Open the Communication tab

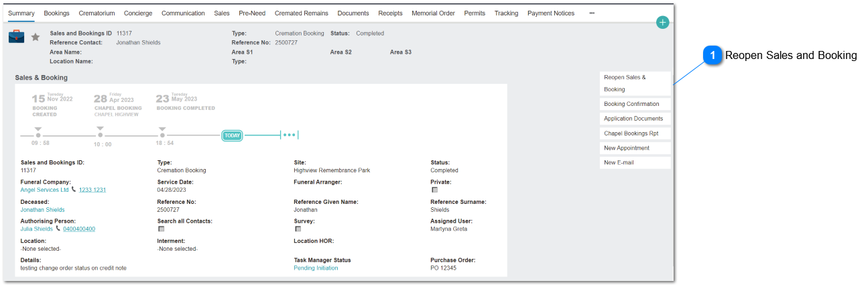(x=184, y=13)
